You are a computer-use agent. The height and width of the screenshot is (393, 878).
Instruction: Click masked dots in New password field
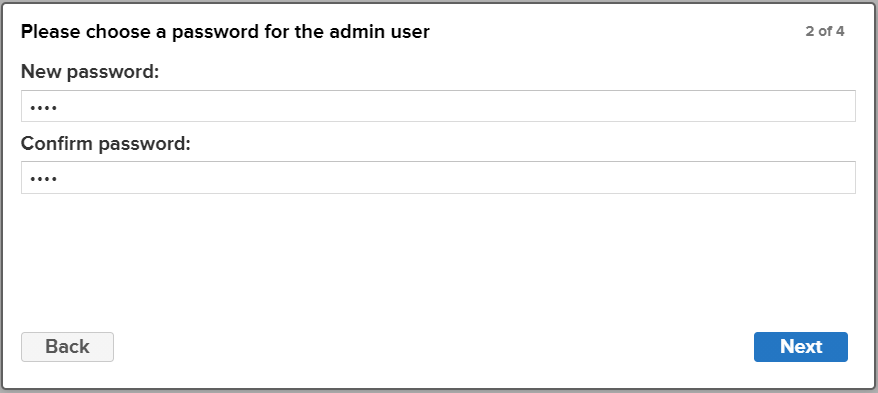pos(44,107)
